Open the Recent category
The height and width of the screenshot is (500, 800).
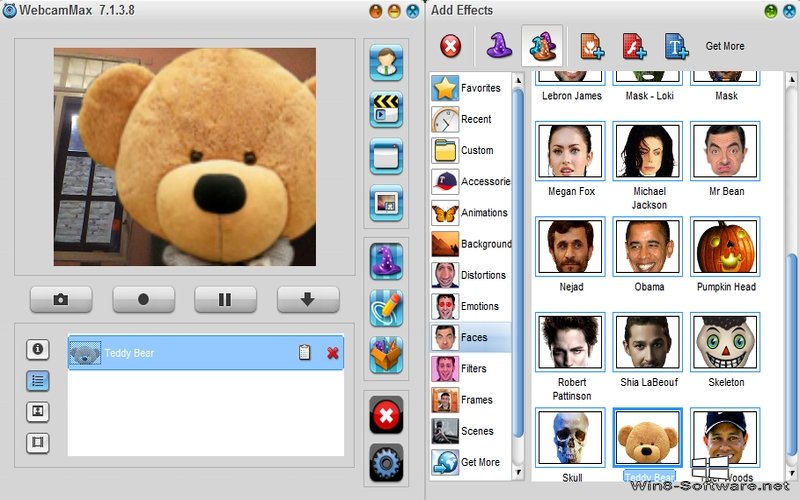tap(470, 119)
